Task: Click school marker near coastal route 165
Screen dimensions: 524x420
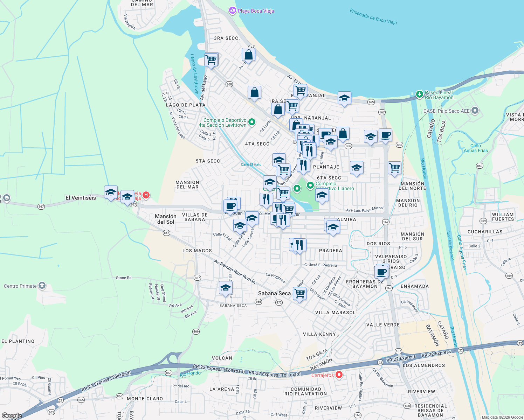Action: [344, 99]
